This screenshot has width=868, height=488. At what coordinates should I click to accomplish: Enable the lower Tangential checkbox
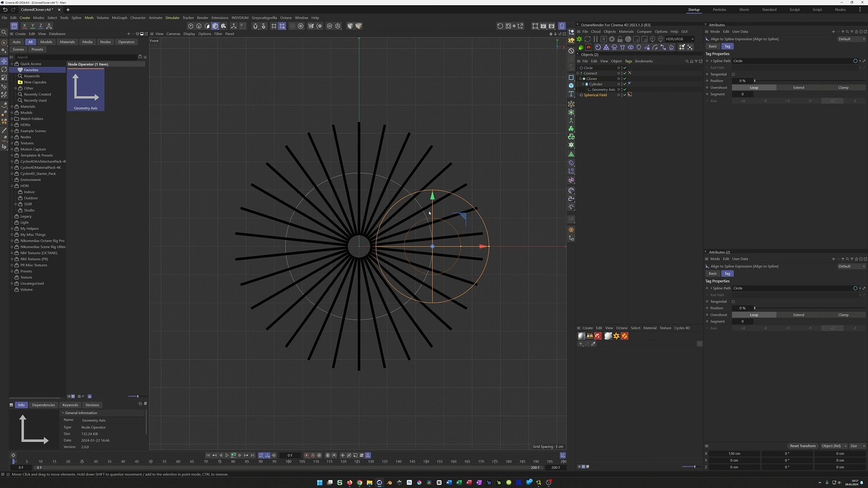(x=733, y=301)
